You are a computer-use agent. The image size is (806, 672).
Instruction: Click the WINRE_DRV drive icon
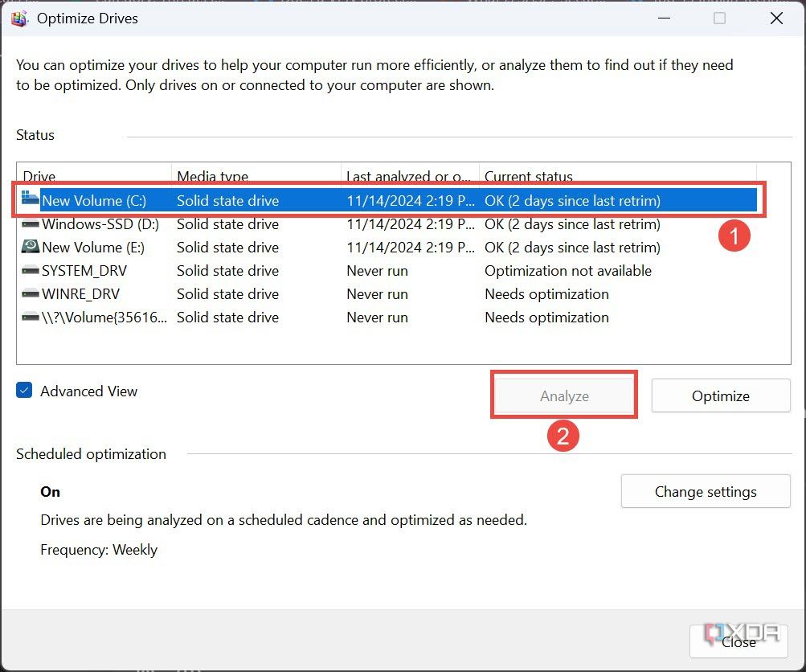(x=31, y=294)
